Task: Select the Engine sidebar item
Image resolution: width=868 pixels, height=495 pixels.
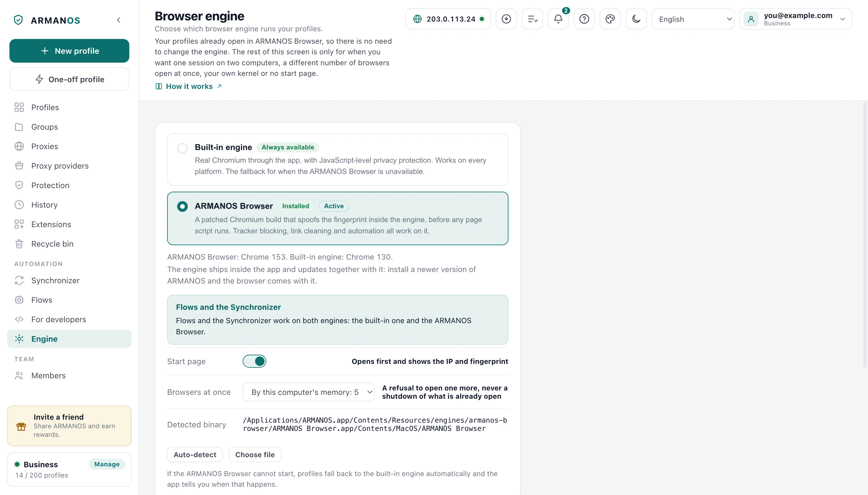Action: pyautogui.click(x=69, y=338)
